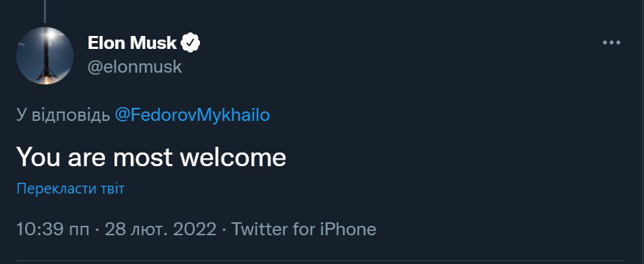
Task: Click the word You starting the tweet
Action: click(x=38, y=158)
